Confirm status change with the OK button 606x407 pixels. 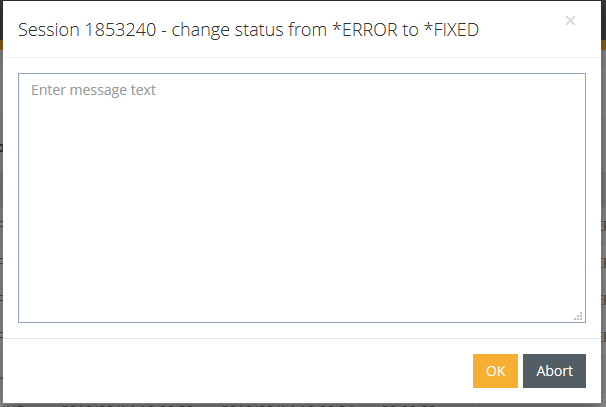pos(495,371)
